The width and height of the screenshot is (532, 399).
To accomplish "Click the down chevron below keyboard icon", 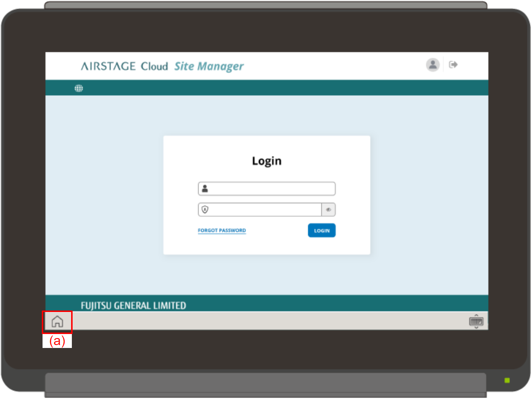I will point(476,328).
